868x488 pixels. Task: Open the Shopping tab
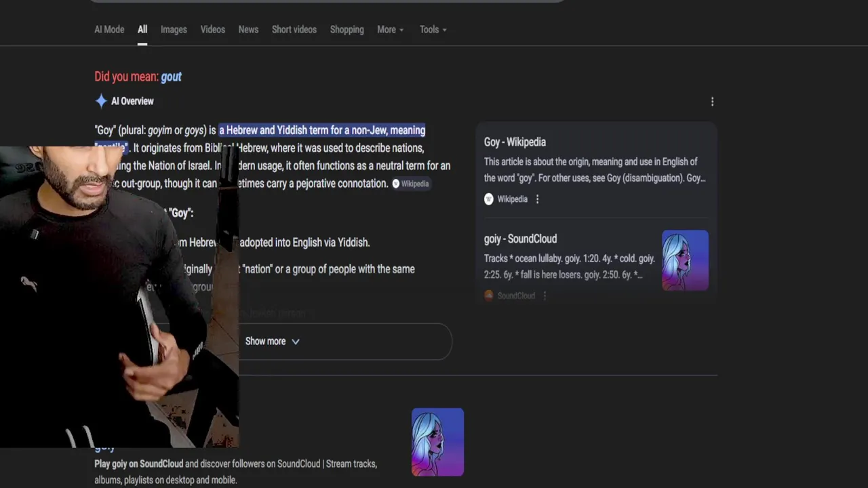coord(347,30)
